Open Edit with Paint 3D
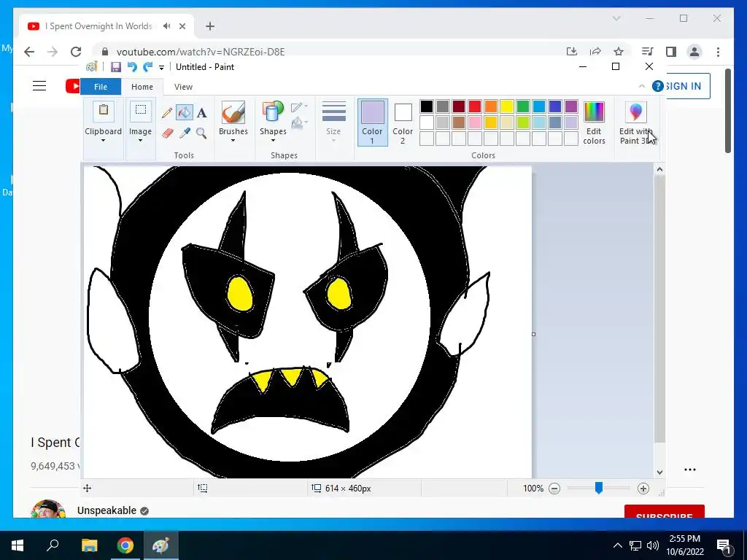The width and height of the screenshot is (747, 560). tap(635, 122)
